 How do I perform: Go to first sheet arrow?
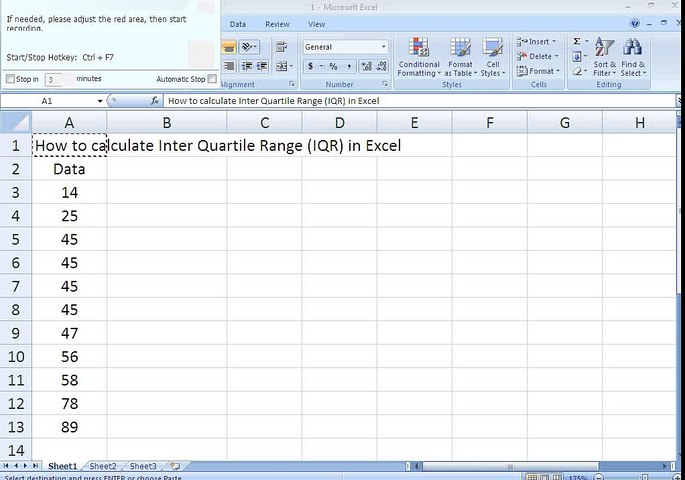coord(6,466)
